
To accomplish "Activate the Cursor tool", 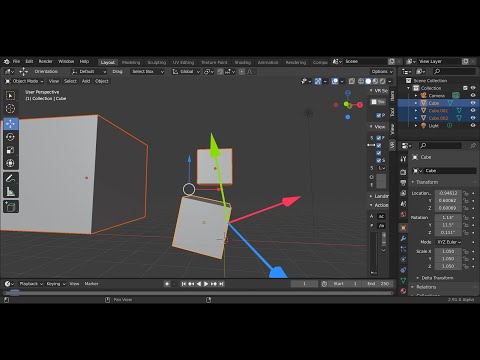I will click(x=10, y=109).
